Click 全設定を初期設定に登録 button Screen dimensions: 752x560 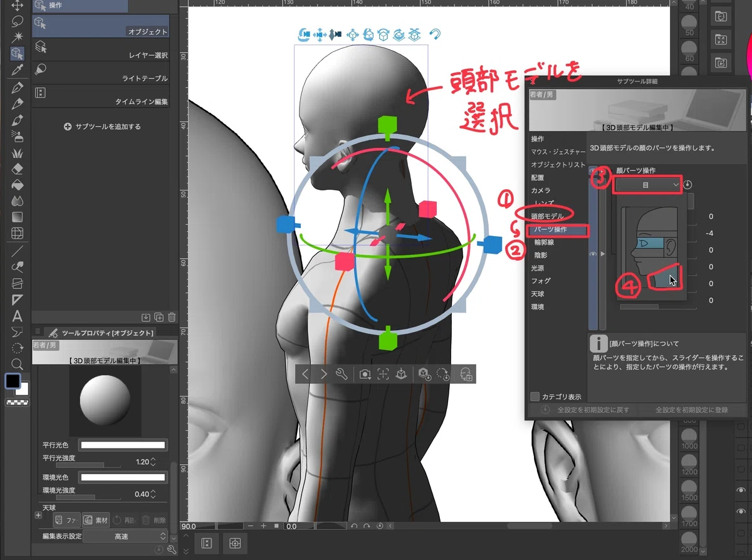[692, 410]
